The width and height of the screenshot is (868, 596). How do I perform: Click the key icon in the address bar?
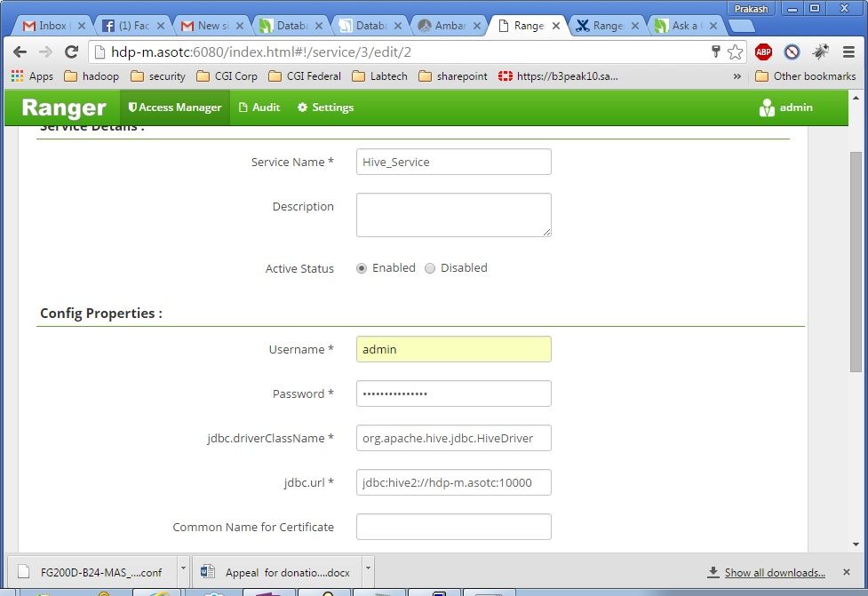715,52
